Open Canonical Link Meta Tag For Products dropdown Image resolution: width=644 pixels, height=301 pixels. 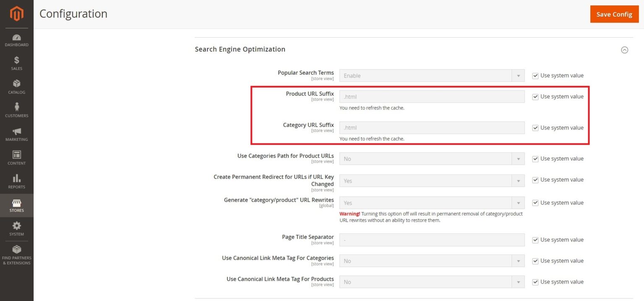tap(432, 282)
